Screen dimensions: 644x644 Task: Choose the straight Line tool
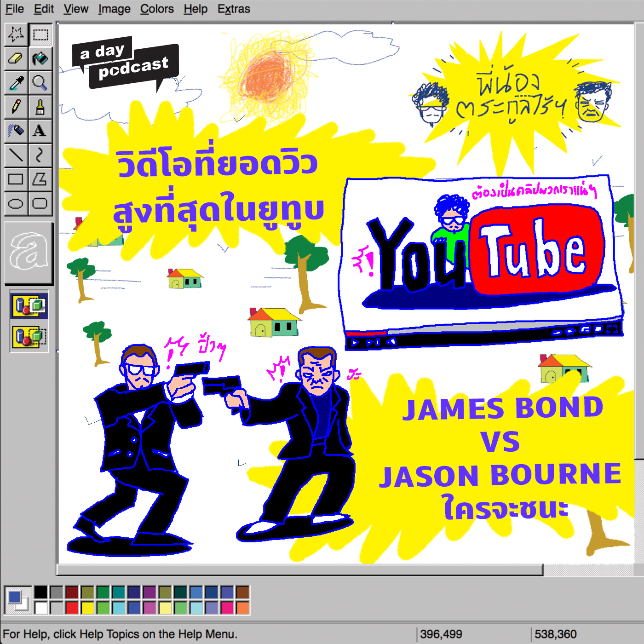tap(16, 155)
